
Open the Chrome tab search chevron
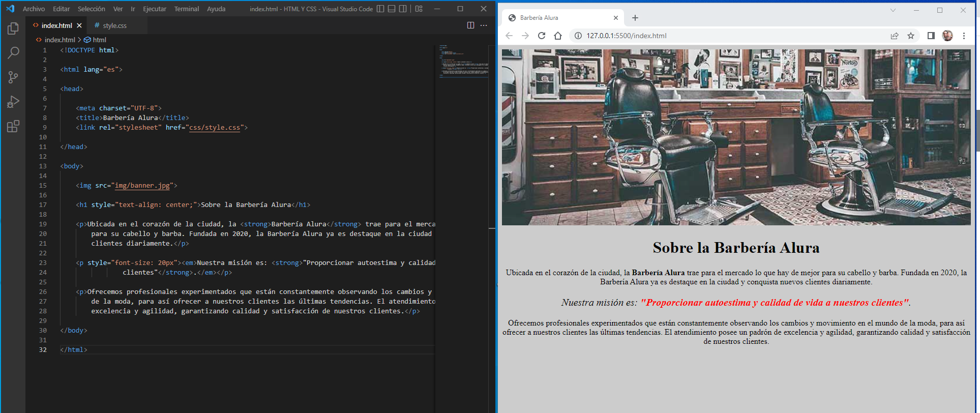click(x=893, y=10)
